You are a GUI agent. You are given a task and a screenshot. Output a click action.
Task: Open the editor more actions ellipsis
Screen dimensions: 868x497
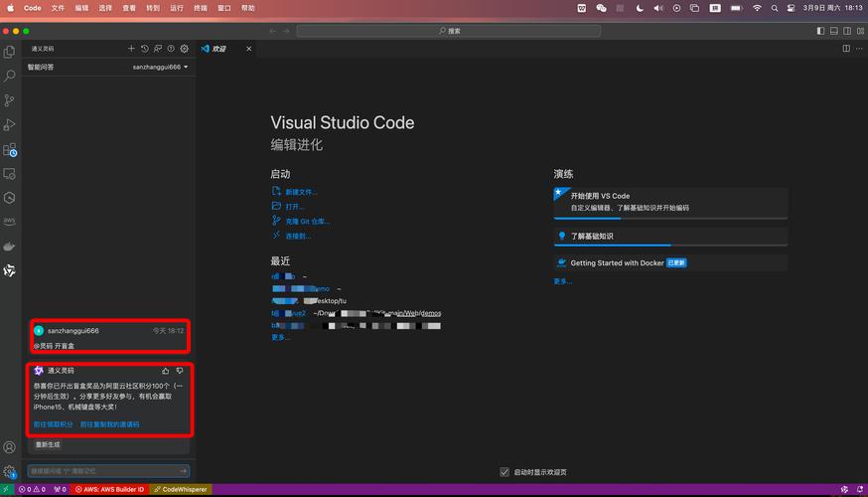[x=859, y=49]
